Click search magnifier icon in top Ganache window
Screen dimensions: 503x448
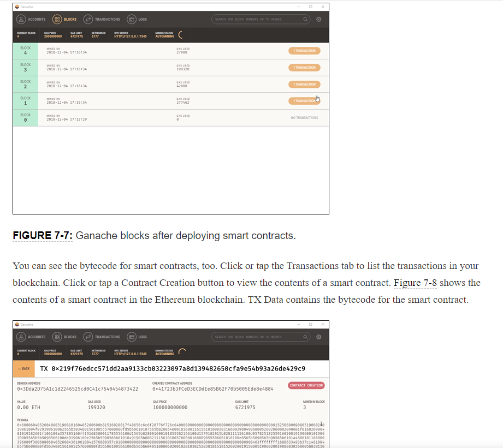(x=305, y=19)
